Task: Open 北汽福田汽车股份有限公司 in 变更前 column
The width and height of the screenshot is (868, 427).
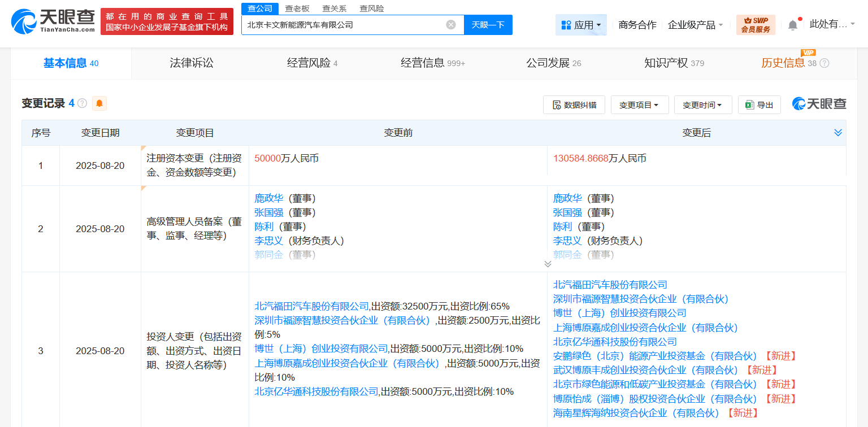Action: click(x=312, y=306)
